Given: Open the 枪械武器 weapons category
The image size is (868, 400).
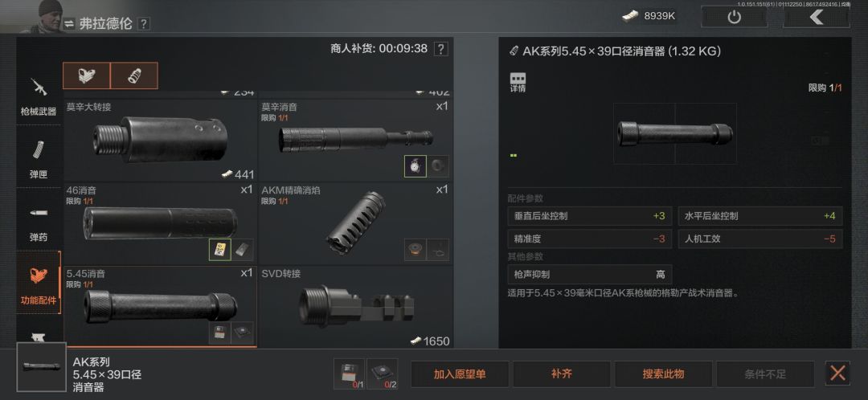Looking at the screenshot, I should [x=39, y=95].
